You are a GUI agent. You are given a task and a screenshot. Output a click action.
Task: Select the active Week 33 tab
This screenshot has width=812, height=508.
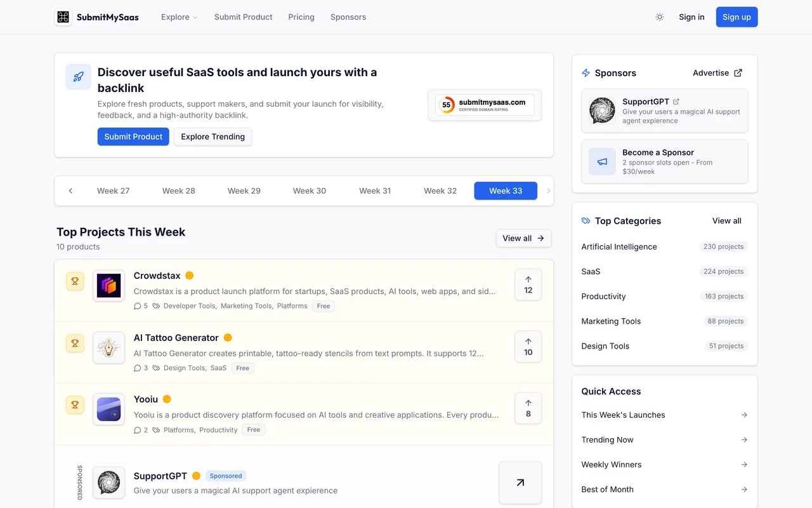click(x=506, y=190)
